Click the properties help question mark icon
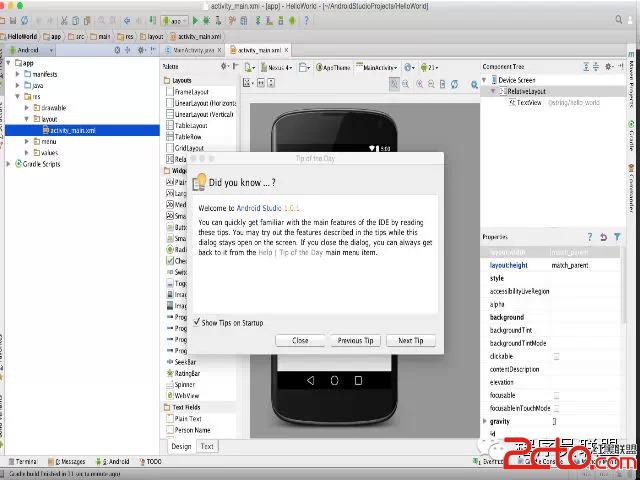This screenshot has width=640, height=480. click(x=589, y=237)
